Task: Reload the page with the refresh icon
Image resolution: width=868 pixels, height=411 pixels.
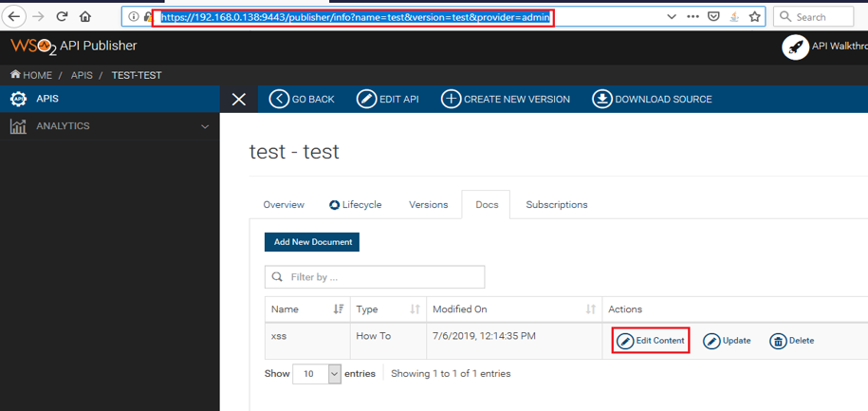Action: coord(62,17)
